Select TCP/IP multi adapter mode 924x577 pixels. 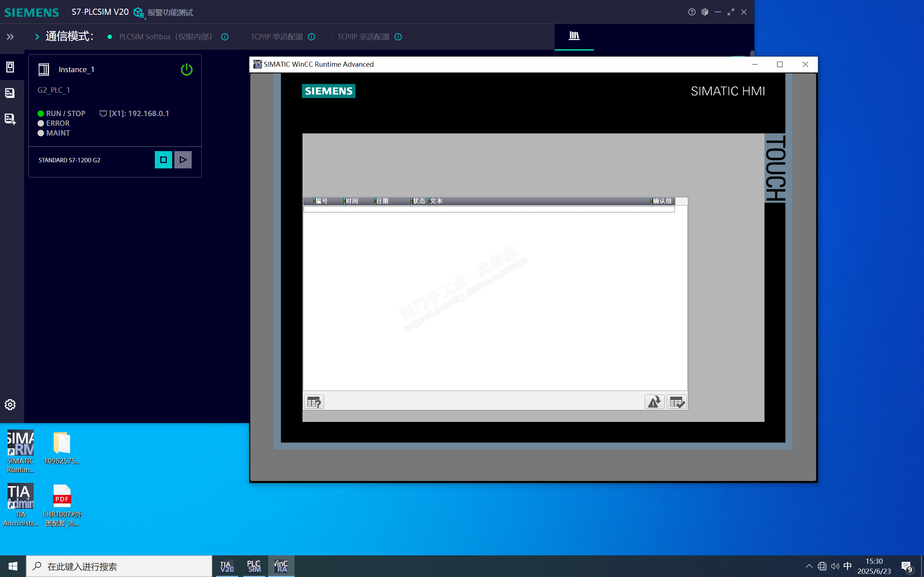pos(328,37)
